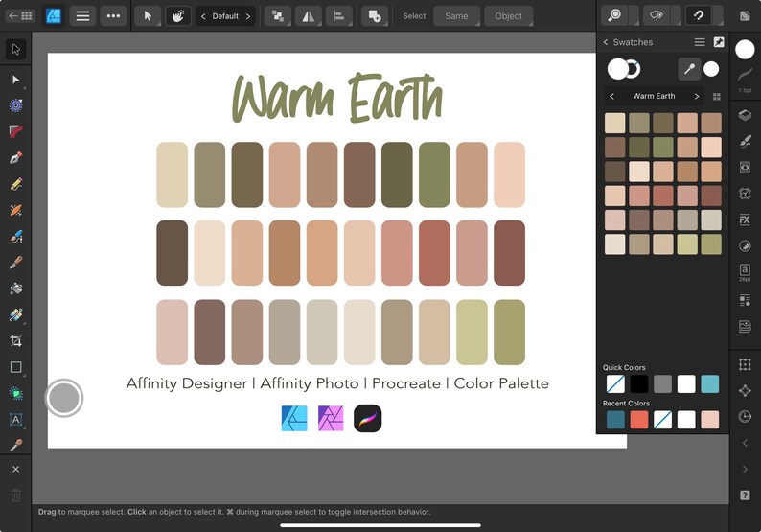761x532 pixels.
Task: Go back from the Swatches panel
Action: coord(606,42)
